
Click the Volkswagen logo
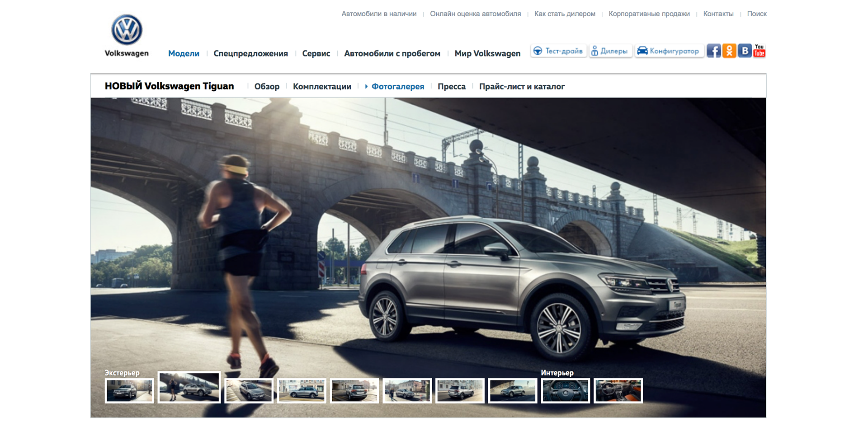(x=127, y=36)
